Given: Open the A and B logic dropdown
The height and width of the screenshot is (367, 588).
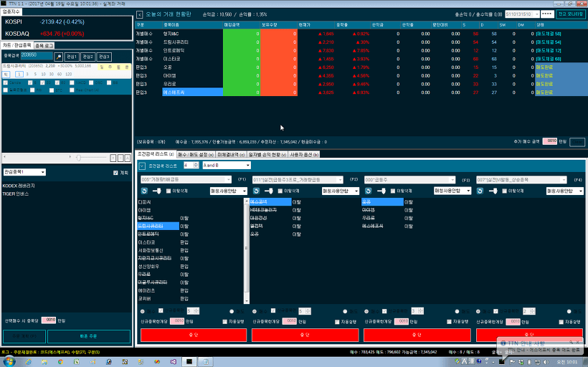Looking at the screenshot, I should pyautogui.click(x=226, y=166).
